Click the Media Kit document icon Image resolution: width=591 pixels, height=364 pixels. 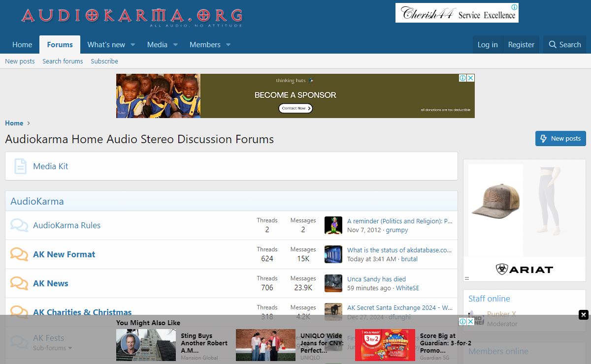pos(20,166)
